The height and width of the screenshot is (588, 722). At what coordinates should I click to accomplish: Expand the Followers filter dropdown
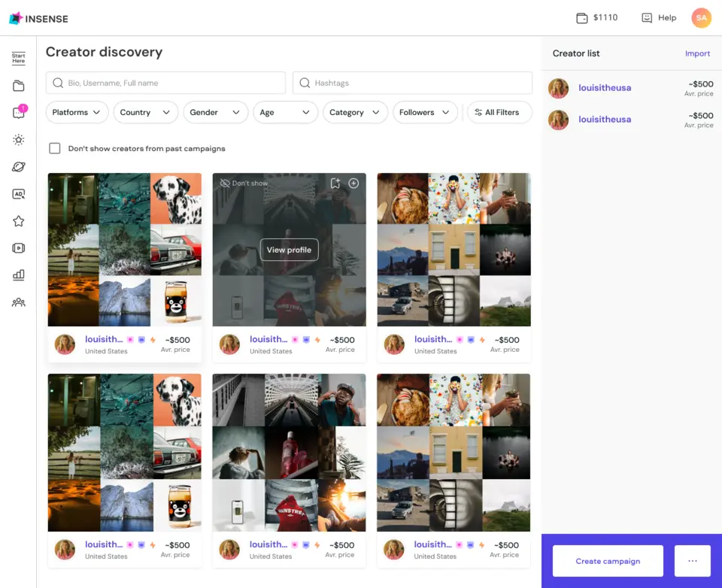click(x=424, y=112)
